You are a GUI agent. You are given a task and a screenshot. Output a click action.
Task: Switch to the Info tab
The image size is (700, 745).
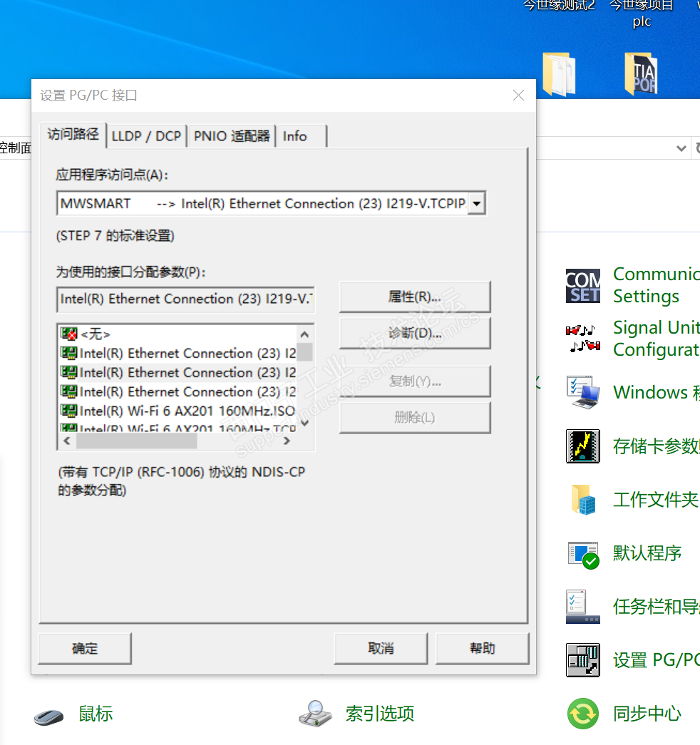click(x=302, y=136)
